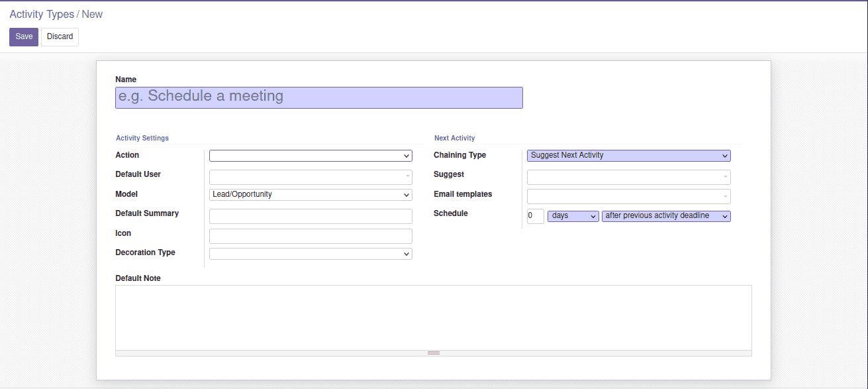Image resolution: width=868 pixels, height=389 pixels.
Task: Focus the Name input field
Action: [319, 97]
